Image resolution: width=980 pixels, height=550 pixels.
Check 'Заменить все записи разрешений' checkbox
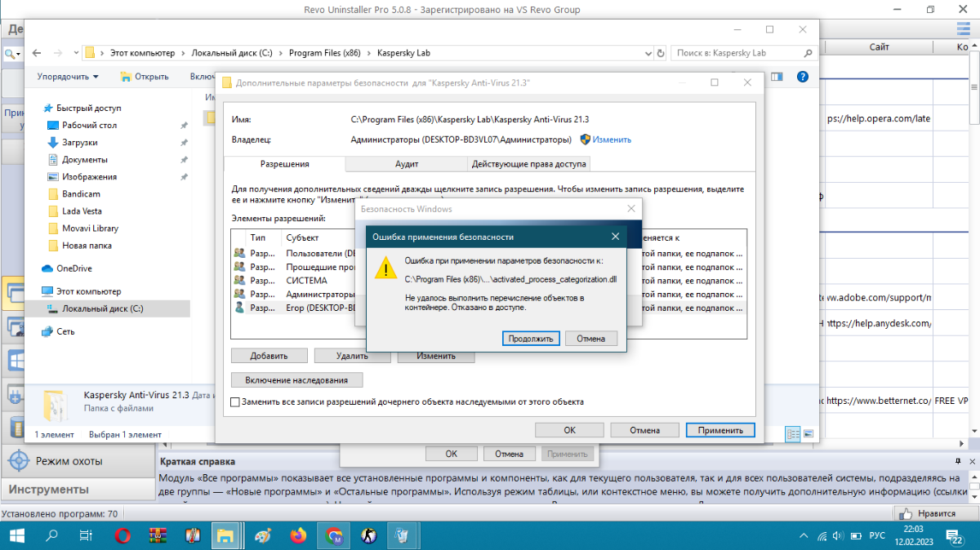(x=236, y=401)
